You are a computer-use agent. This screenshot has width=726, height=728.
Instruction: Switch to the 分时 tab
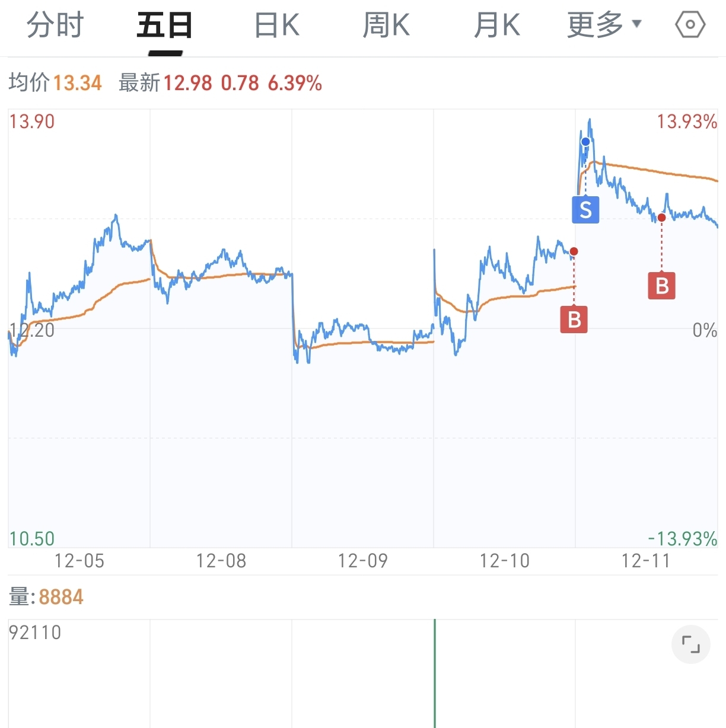pyautogui.click(x=55, y=25)
